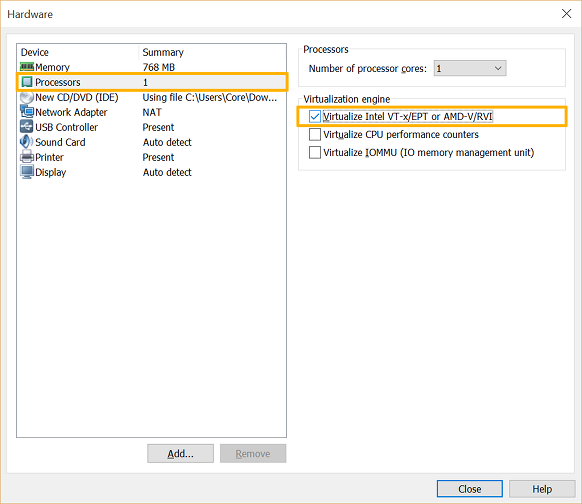Screen dimensions: 582x504
Task: Pick the Sound Card speaker icon
Action: tap(27, 142)
